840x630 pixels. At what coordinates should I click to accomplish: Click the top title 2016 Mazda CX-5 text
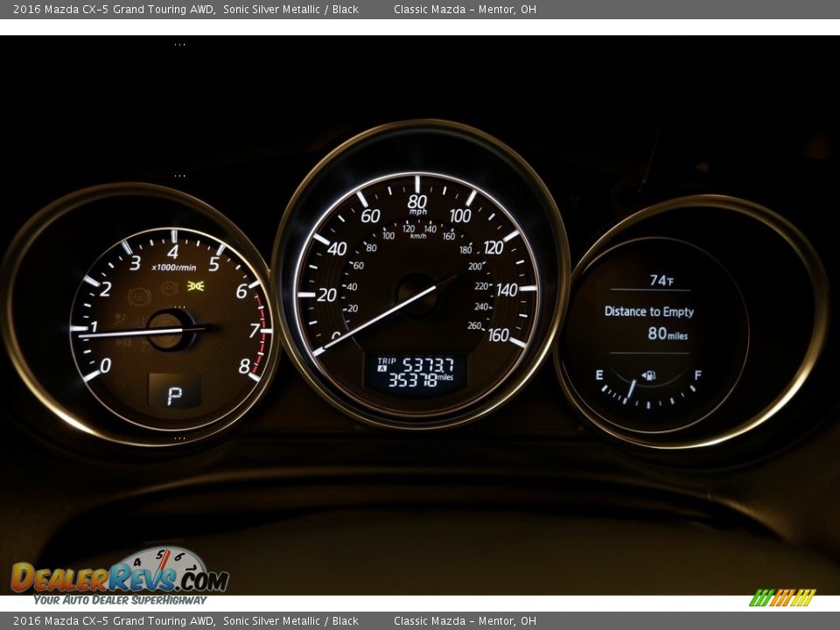114,10
